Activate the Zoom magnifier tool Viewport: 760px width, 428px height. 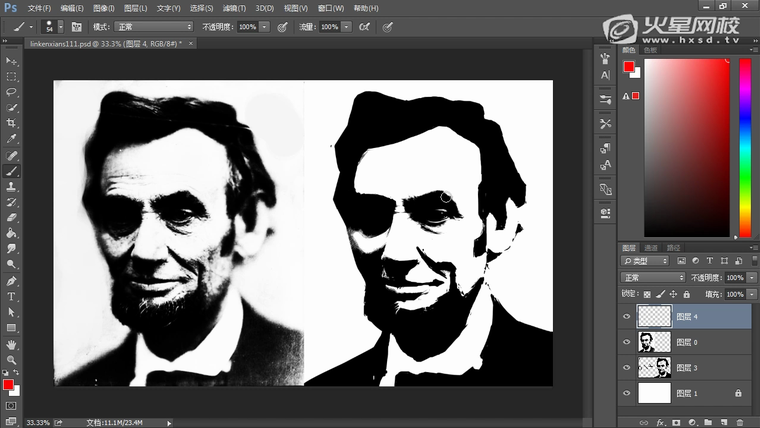12,359
